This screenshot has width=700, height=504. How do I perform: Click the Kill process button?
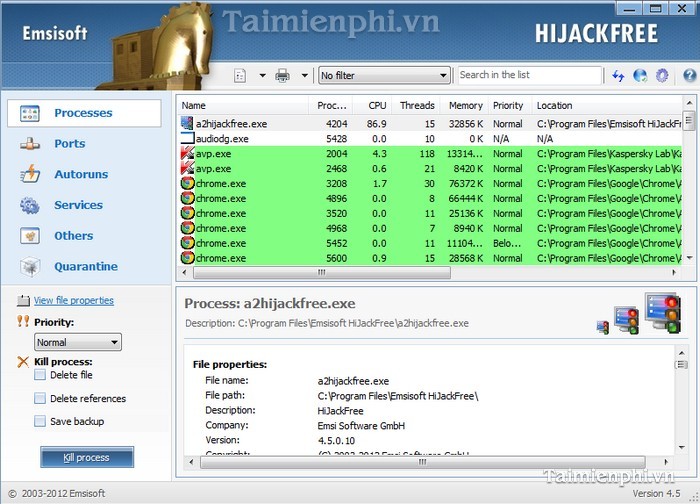[87, 457]
